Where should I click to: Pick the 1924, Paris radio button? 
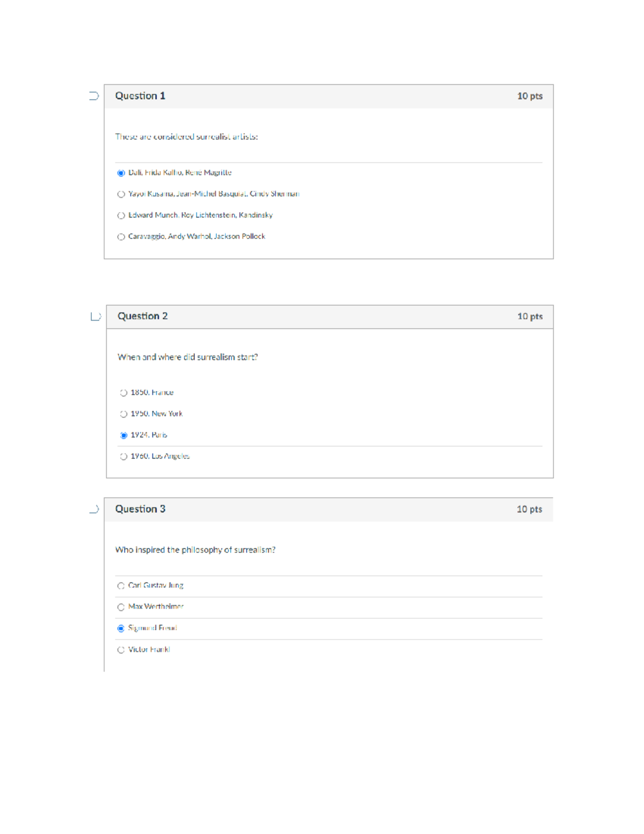[124, 436]
